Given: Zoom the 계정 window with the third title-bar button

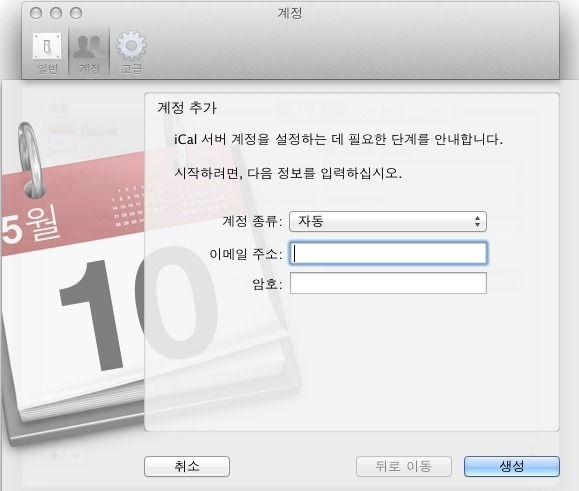Looking at the screenshot, I should [x=76, y=13].
